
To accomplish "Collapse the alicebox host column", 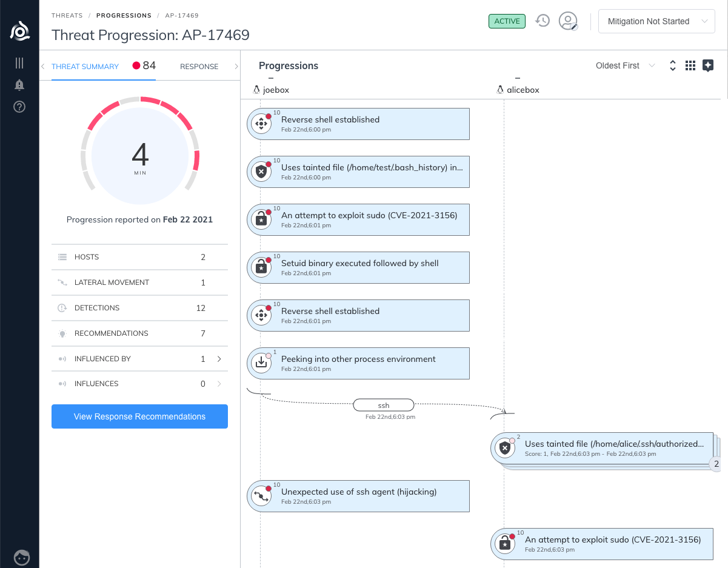I will pos(517,78).
